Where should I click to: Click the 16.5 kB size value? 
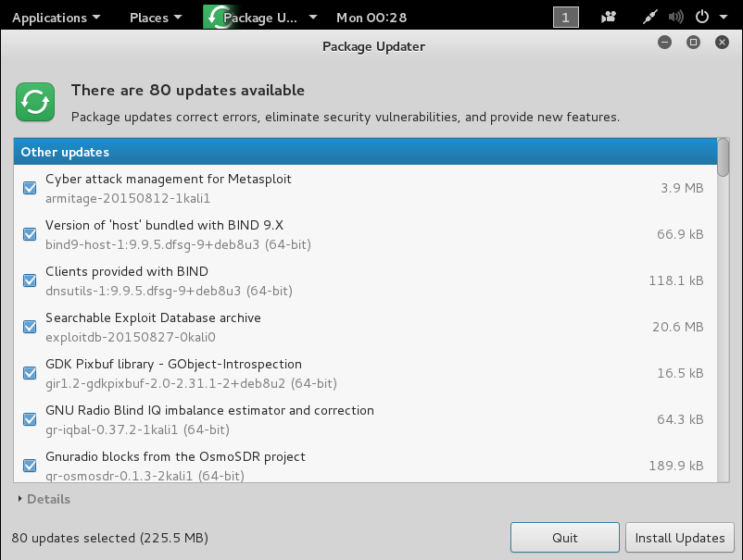coord(680,373)
